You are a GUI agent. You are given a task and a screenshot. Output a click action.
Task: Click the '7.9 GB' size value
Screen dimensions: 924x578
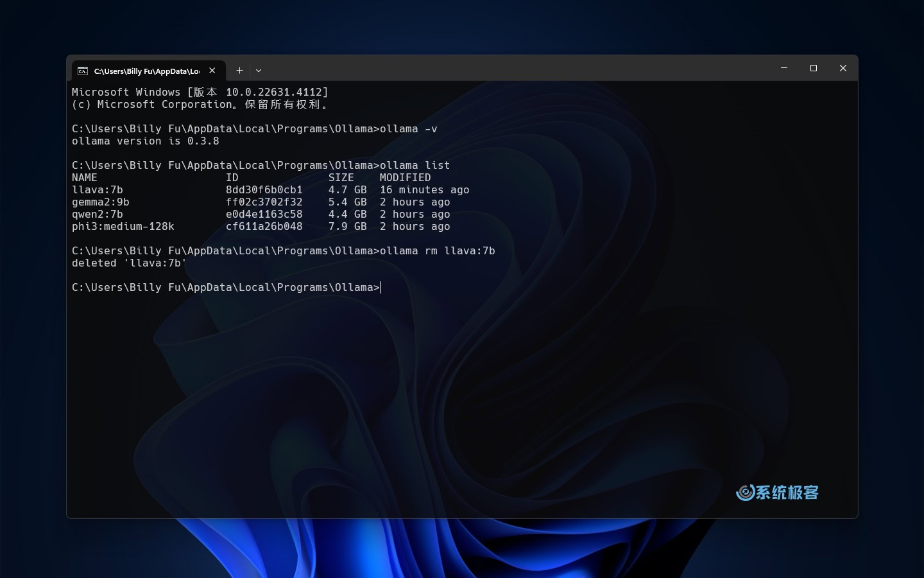348,226
